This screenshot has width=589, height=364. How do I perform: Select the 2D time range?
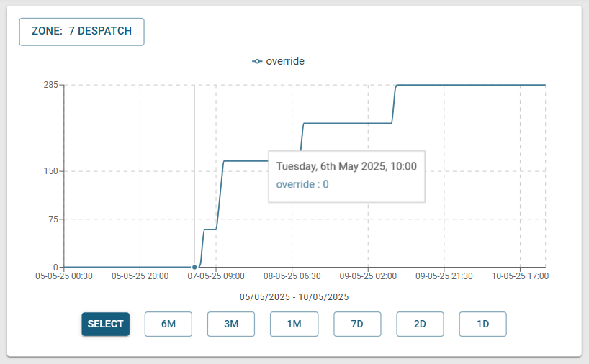(x=420, y=324)
